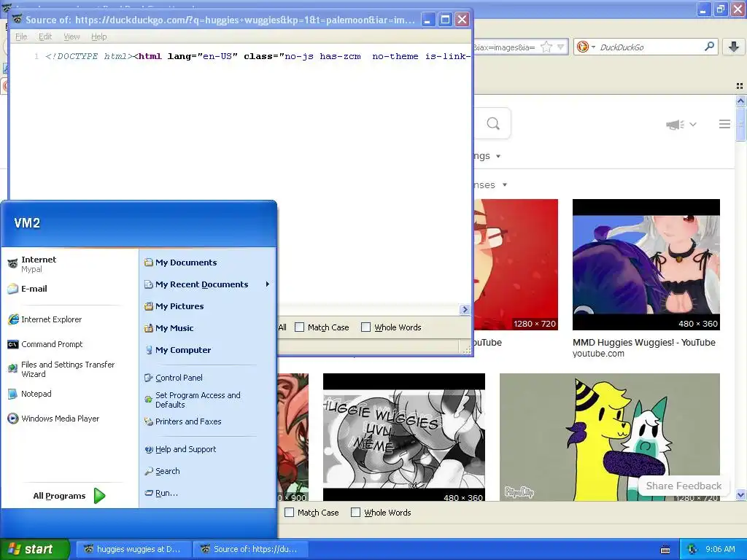Expand My Recent Documents submenu
This screenshot has height=560, width=747.
(208, 284)
